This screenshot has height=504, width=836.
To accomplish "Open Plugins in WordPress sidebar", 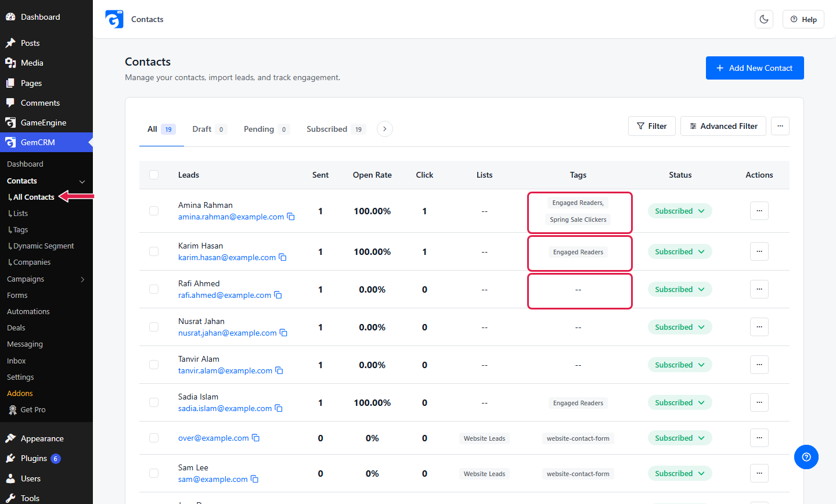I will coord(34,458).
